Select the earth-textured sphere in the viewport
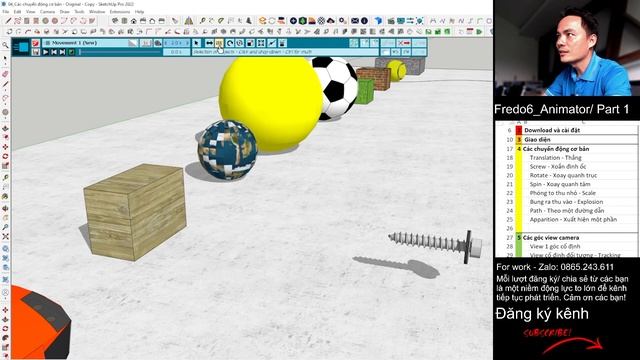 [227, 150]
